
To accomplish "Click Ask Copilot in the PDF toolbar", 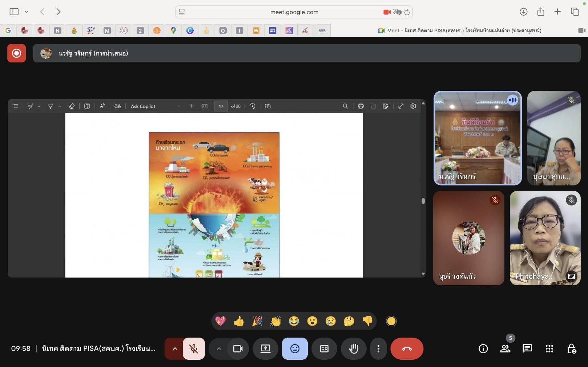I will tap(143, 106).
